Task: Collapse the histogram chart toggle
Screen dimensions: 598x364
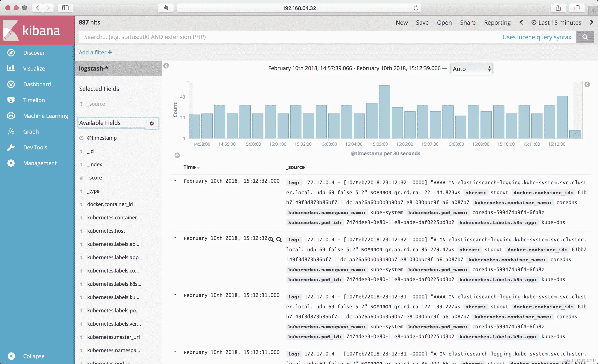Action: click(177, 155)
